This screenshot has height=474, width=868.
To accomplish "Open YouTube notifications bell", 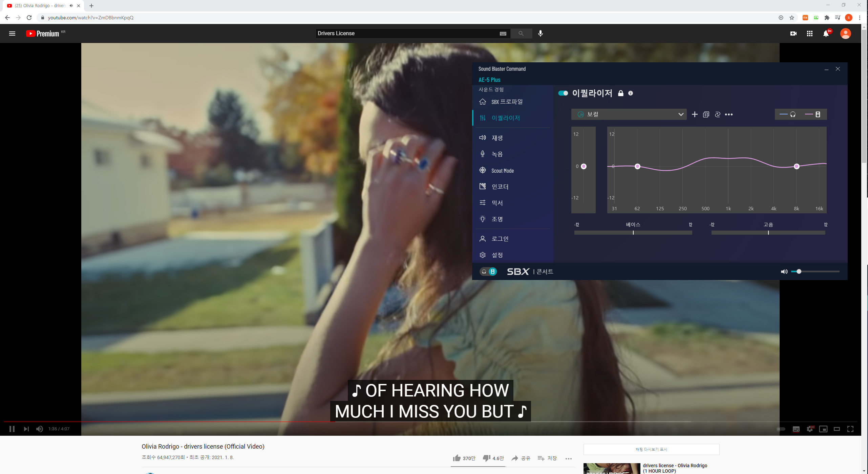I will [x=826, y=34].
